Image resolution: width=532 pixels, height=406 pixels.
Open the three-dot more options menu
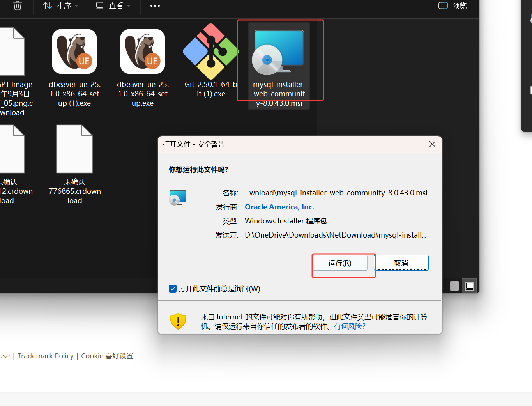point(155,5)
